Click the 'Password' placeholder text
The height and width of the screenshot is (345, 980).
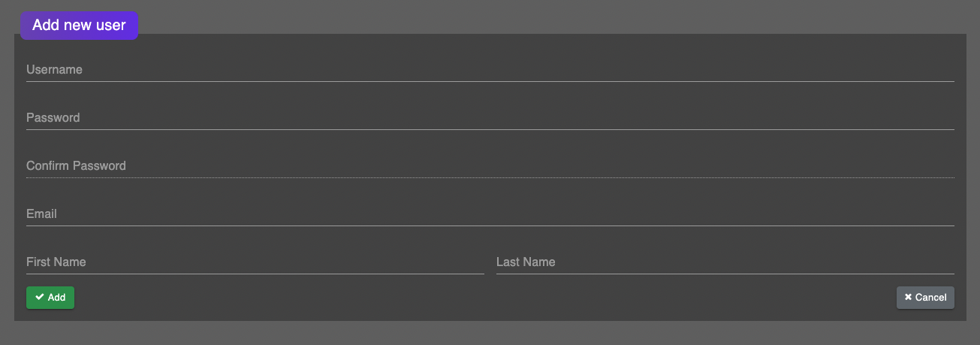coord(53,118)
